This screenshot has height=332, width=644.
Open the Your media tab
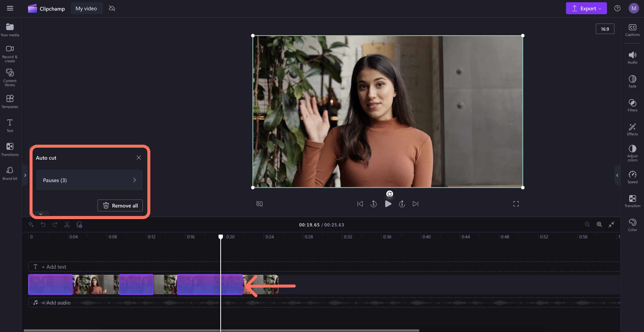coord(10,30)
